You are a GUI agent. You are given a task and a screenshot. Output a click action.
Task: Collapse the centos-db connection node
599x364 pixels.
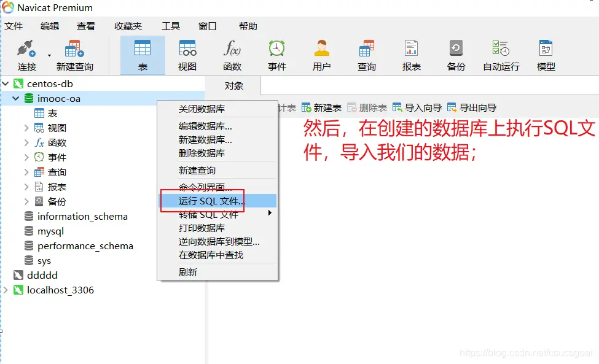point(6,83)
